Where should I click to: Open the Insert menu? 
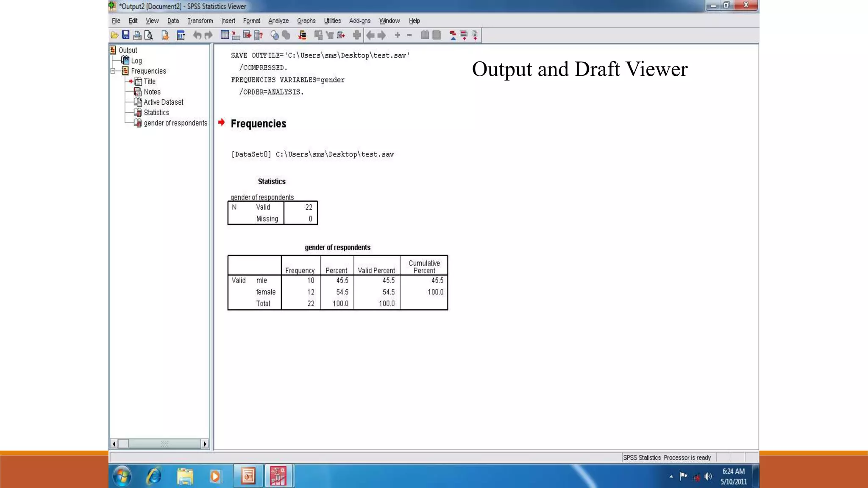(228, 21)
